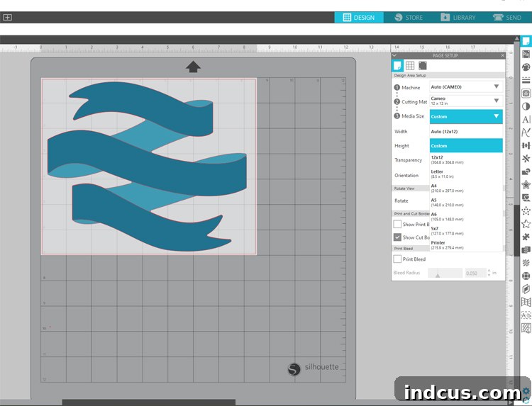Click the vertical scrollbar thumb
This screenshot has width=532, height=406.
tap(516, 230)
